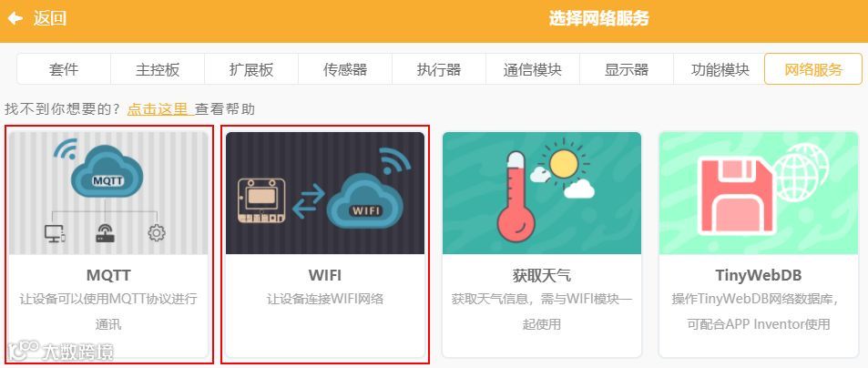Viewport: 868px width, 368px height.
Task: Click the 返回 button text
Action: point(50,19)
